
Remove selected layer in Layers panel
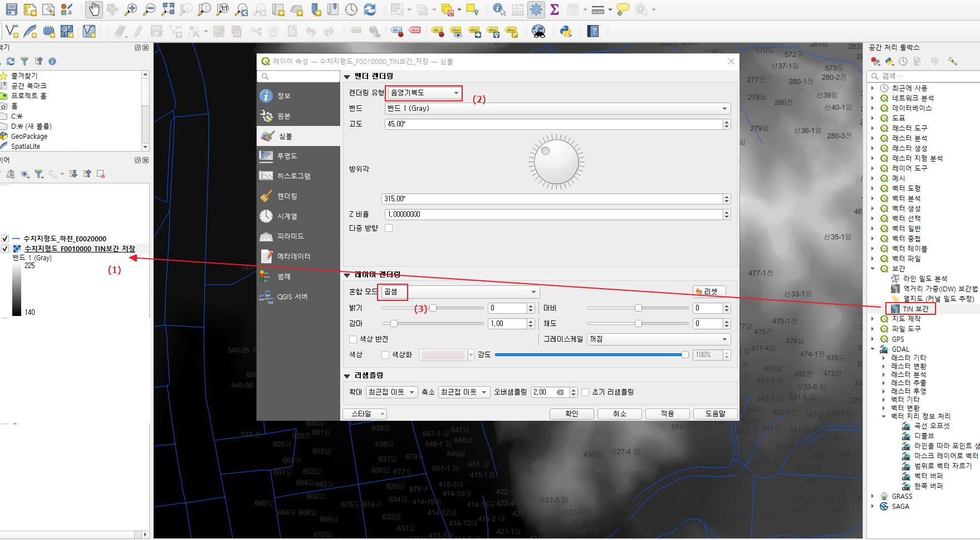101,174
